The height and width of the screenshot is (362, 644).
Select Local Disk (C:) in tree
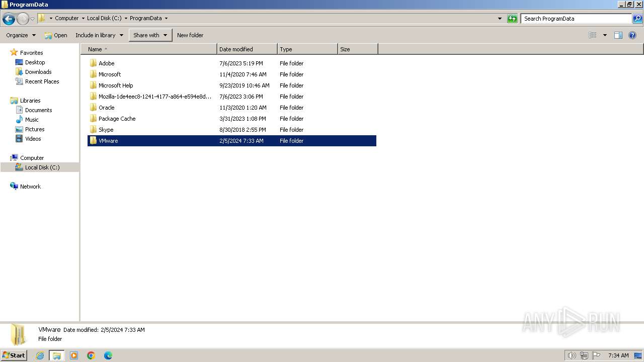42,167
